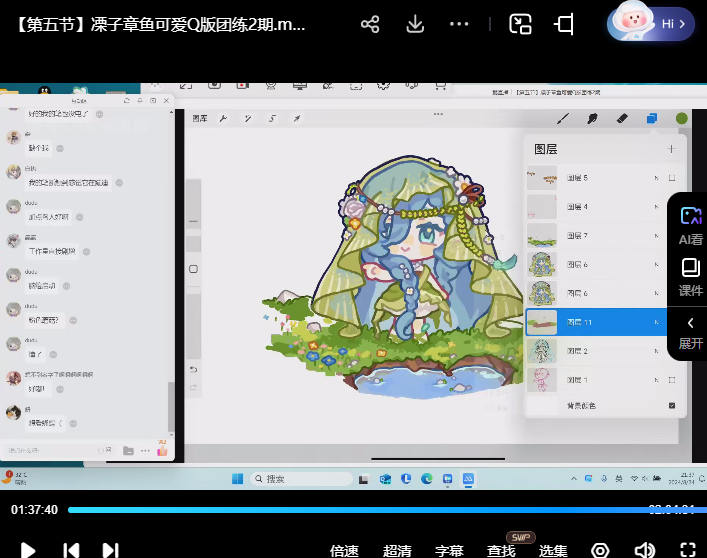Image resolution: width=707 pixels, height=558 pixels.
Task: Mute the video volume
Action: tap(645, 549)
